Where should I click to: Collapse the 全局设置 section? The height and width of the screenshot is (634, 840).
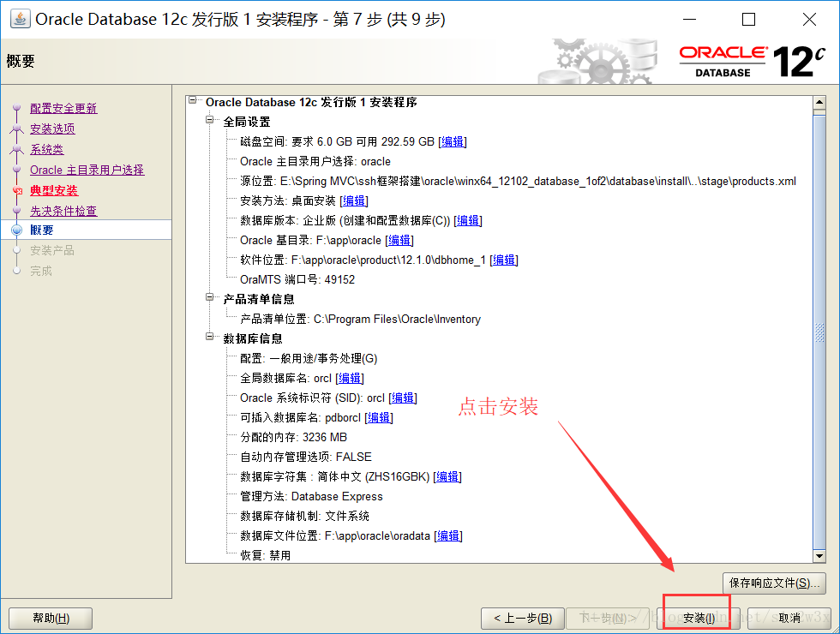(209, 120)
